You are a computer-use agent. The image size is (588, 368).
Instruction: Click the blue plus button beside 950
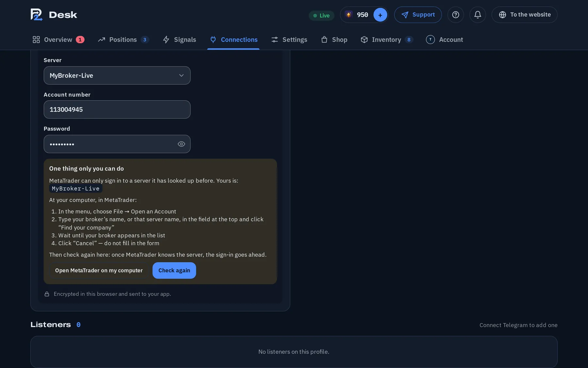380,15
